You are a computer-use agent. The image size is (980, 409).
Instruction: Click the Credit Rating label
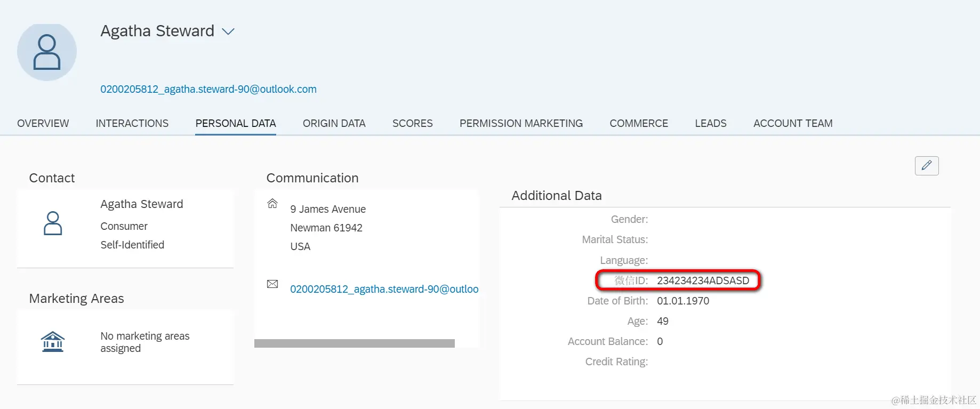tap(616, 362)
